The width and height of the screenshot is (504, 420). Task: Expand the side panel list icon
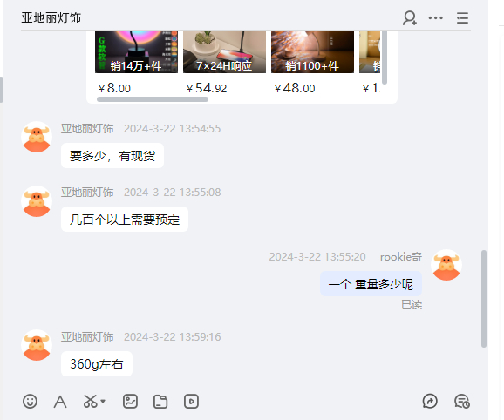point(462,18)
